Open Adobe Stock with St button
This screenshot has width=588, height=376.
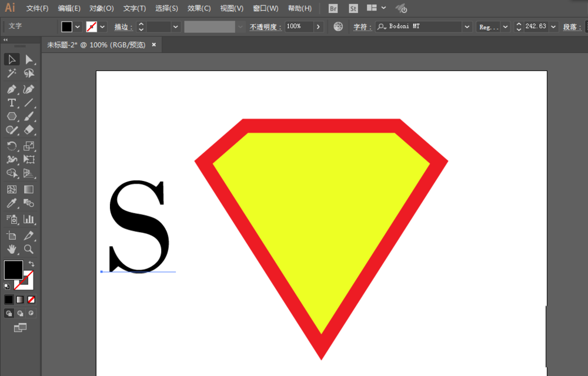[x=353, y=8]
